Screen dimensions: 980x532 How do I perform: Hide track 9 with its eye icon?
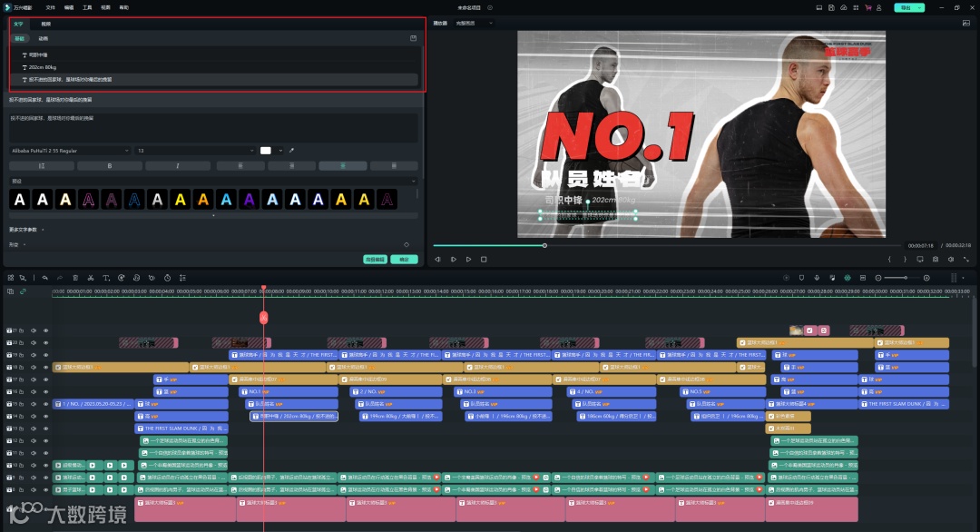coord(45,478)
